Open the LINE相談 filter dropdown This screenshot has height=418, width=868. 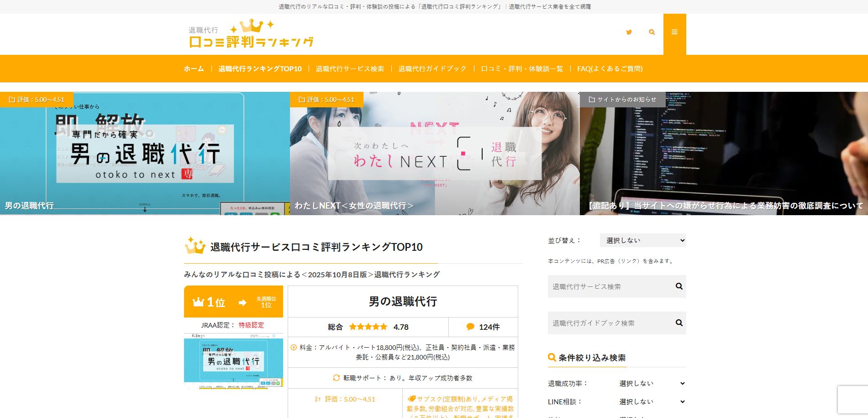[652, 402]
